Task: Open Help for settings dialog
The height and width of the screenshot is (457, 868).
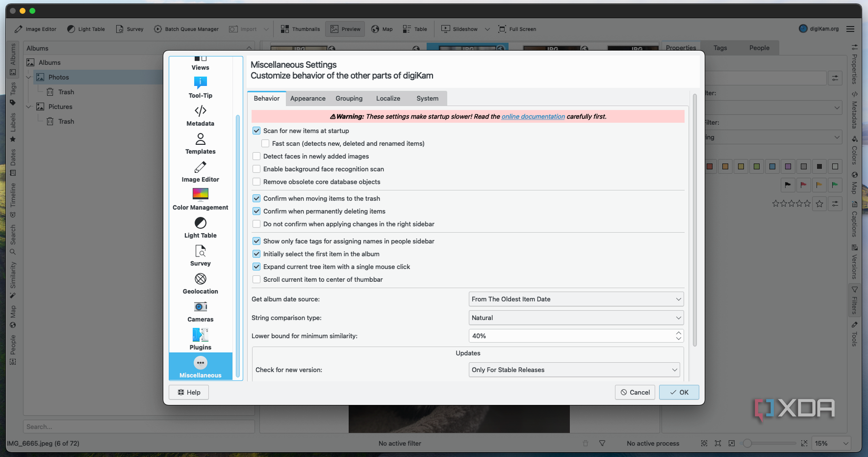Action: [x=189, y=392]
